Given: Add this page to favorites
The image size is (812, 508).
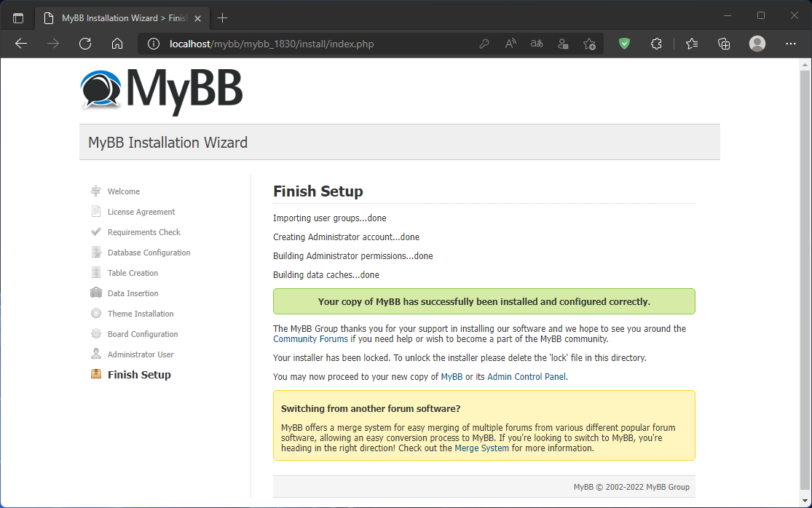Looking at the screenshot, I should [x=589, y=44].
